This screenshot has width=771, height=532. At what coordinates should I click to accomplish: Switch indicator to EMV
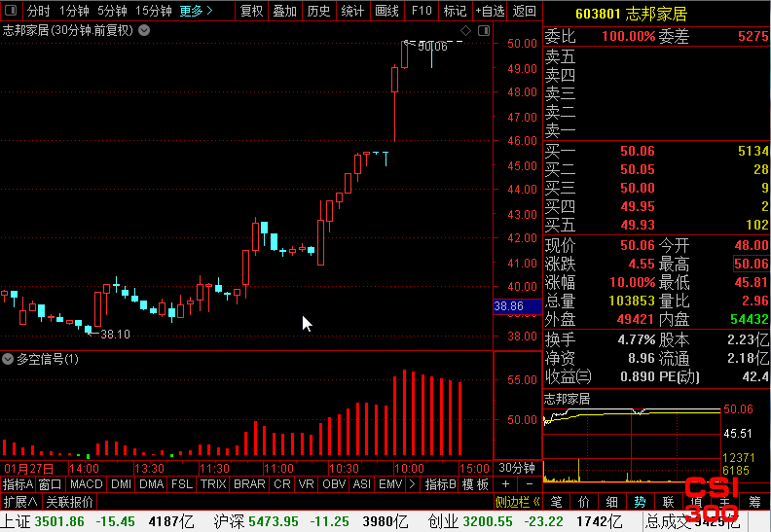coord(390,484)
